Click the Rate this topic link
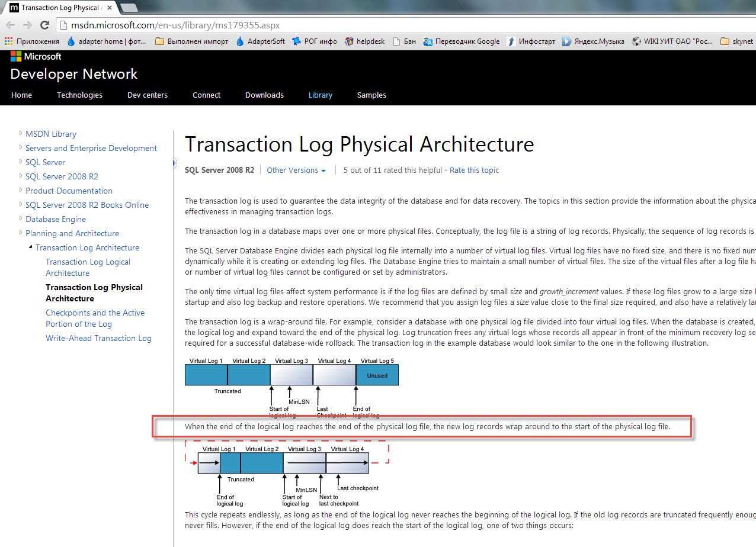The width and height of the screenshot is (756, 547). [474, 170]
